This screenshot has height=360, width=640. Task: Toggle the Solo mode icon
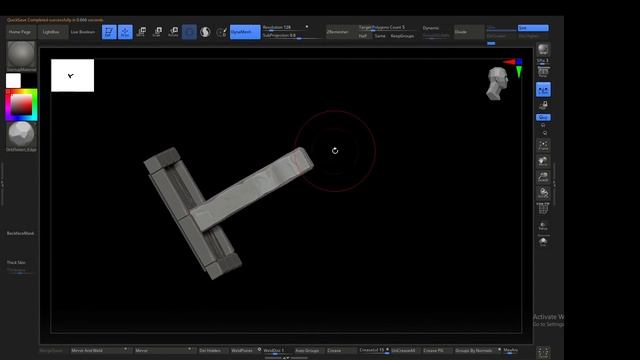click(543, 242)
